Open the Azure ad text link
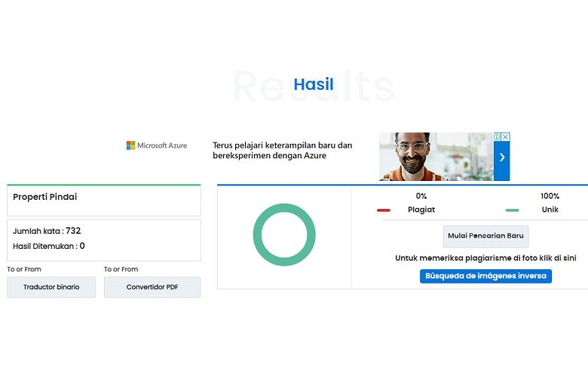The image size is (588, 377). [282, 150]
